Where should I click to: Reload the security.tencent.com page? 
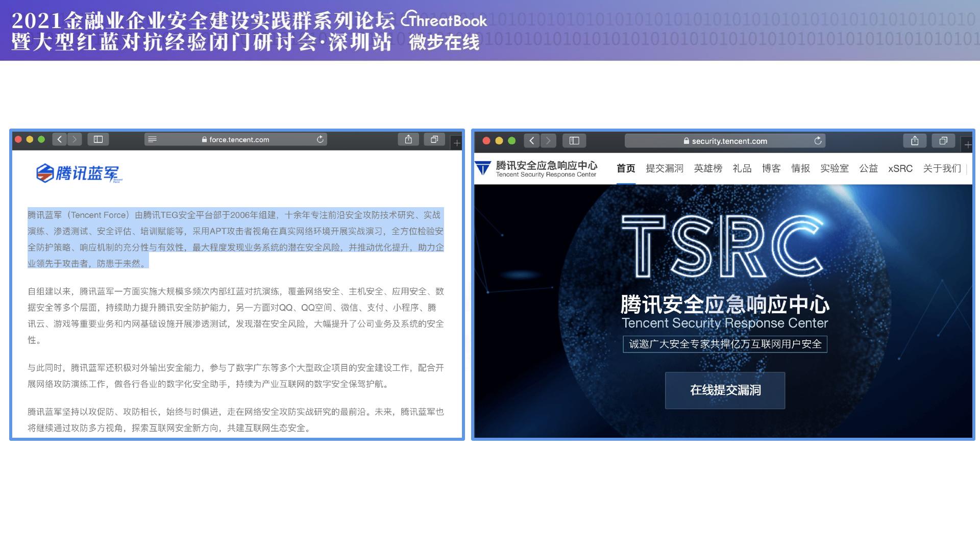(x=818, y=141)
